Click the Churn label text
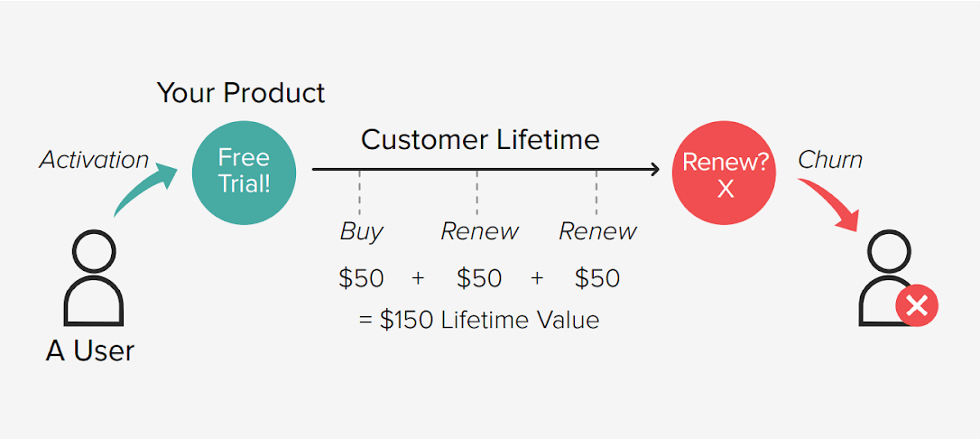The image size is (980, 439). click(x=829, y=160)
